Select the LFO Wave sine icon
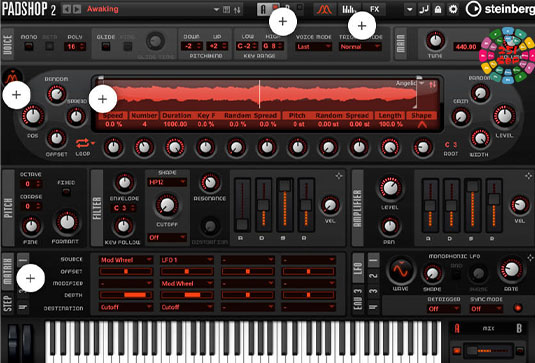This screenshot has height=363, width=535. (x=401, y=271)
